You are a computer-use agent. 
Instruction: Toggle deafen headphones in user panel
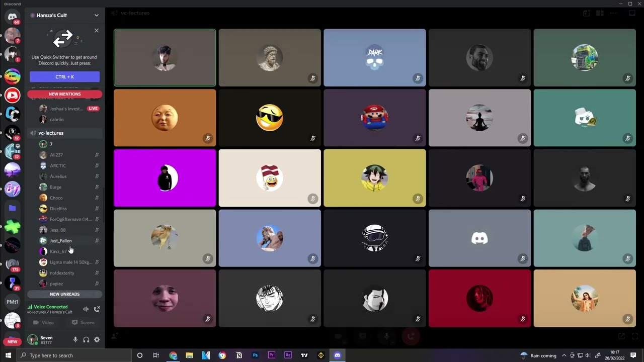(86, 340)
